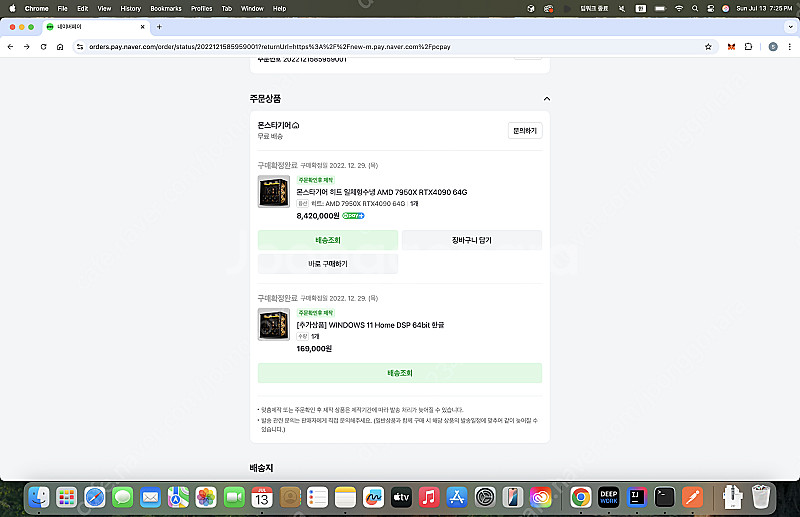
Task: Open the browser home page button
Action: tap(60, 46)
